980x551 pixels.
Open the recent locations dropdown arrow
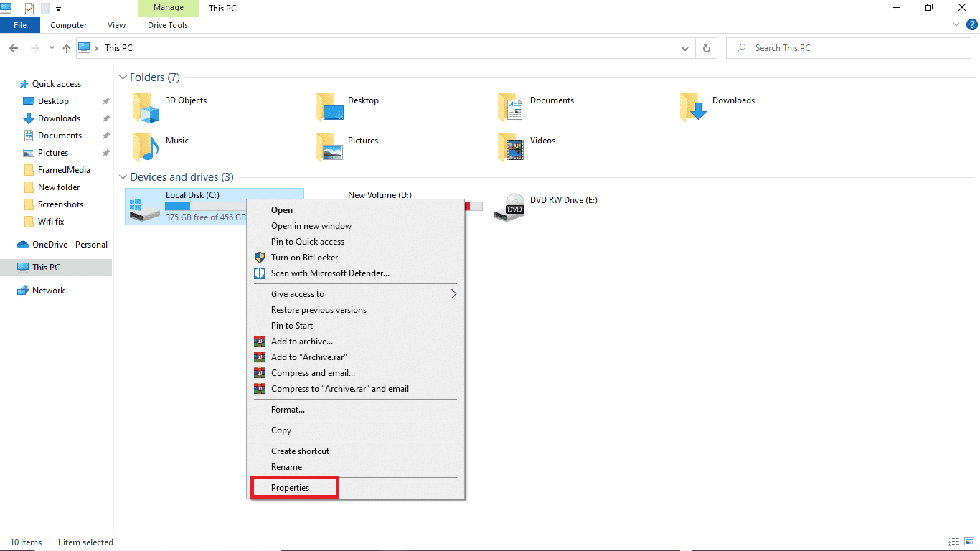pyautogui.click(x=52, y=48)
